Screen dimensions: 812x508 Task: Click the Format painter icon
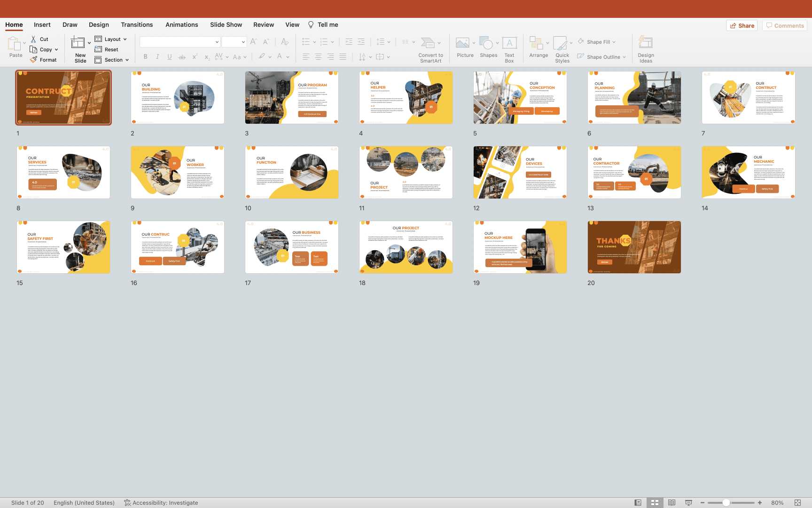[x=34, y=60]
